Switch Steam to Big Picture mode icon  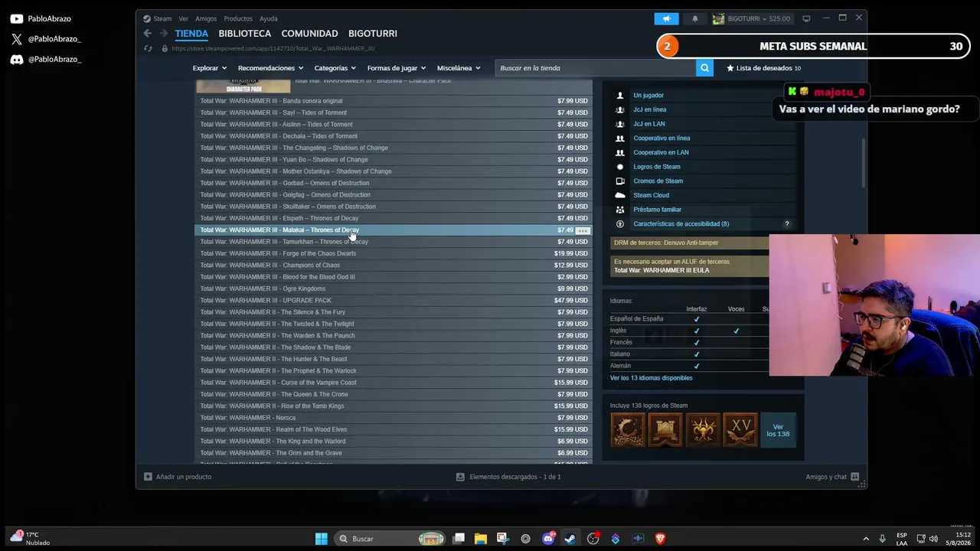click(x=806, y=18)
